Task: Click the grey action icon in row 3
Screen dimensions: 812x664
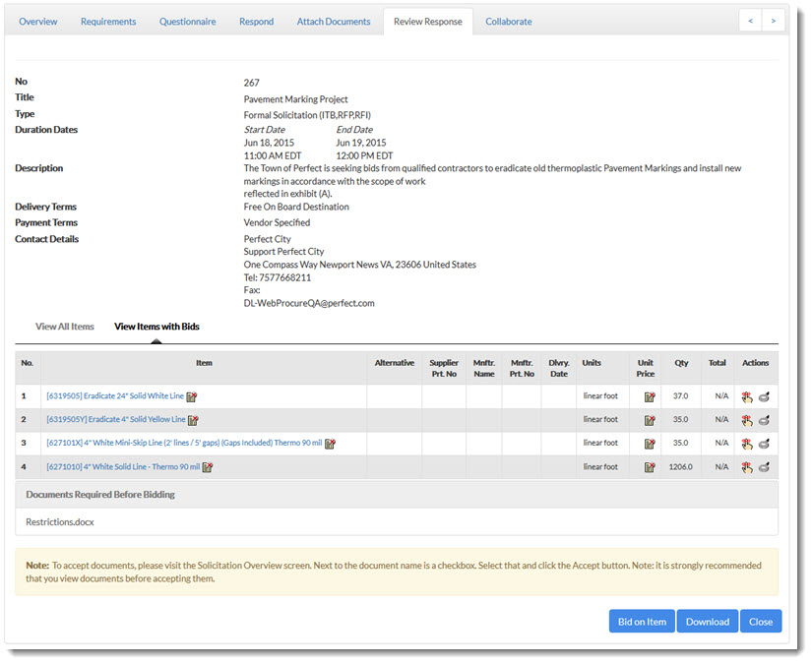Action: click(764, 444)
